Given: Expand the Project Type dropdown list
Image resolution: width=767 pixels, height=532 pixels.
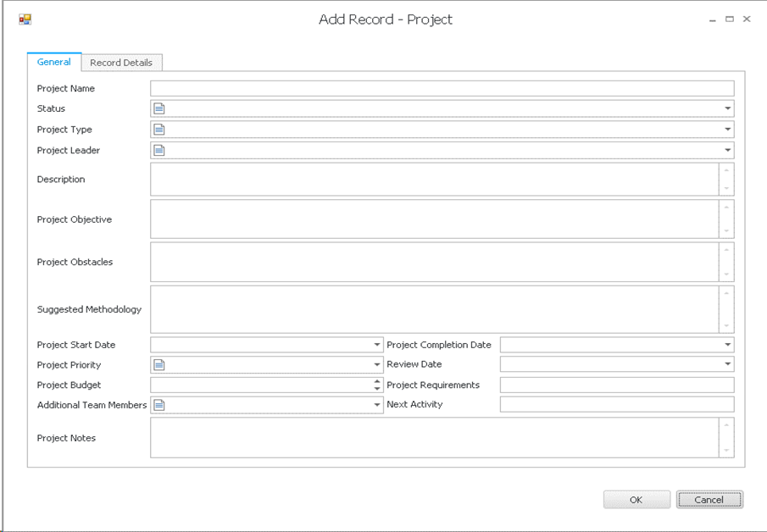Looking at the screenshot, I should 727,130.
